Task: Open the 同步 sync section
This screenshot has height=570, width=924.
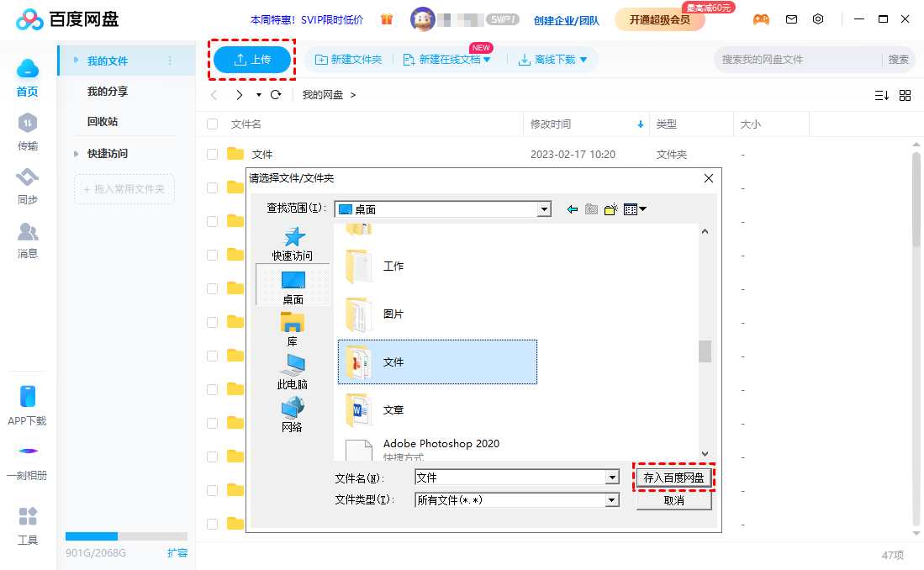Action: pyautogui.click(x=27, y=187)
